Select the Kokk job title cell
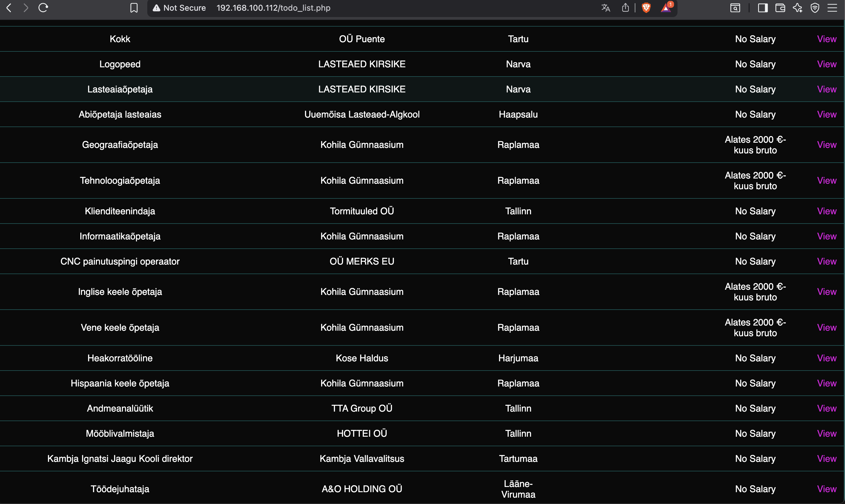This screenshot has width=845, height=504. pos(120,39)
